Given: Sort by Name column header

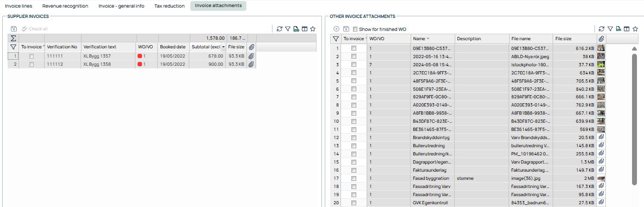Looking at the screenshot, I should pyautogui.click(x=433, y=39).
